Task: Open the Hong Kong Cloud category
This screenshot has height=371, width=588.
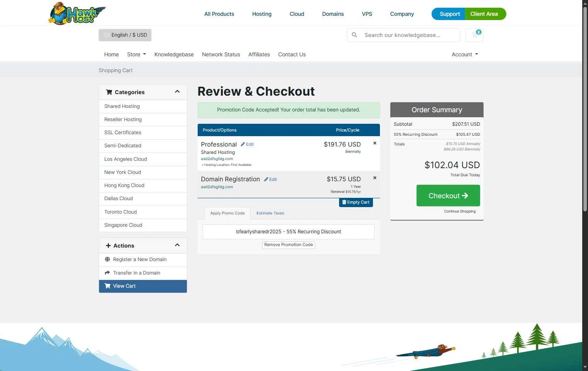Action: tap(143, 185)
